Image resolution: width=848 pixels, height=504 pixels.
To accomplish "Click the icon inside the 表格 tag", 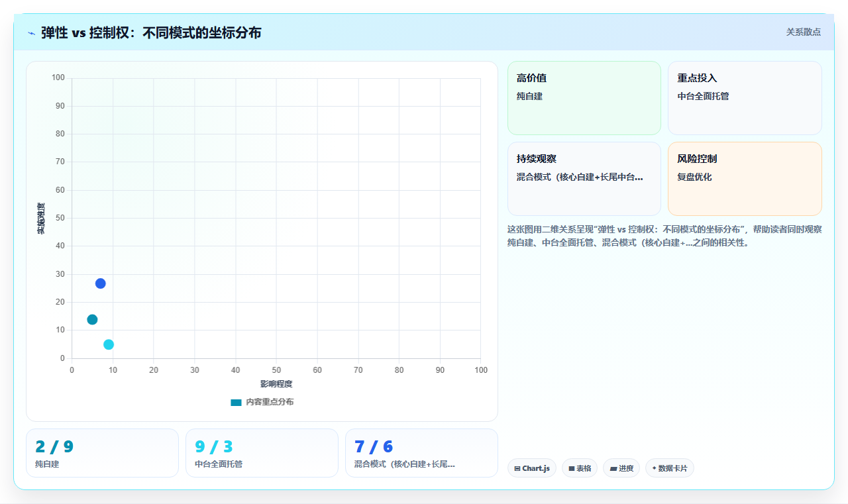I will coord(572,469).
